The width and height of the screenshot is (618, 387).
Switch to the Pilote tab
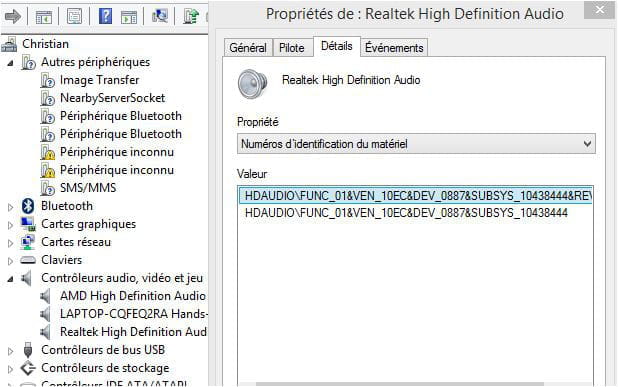(292, 48)
